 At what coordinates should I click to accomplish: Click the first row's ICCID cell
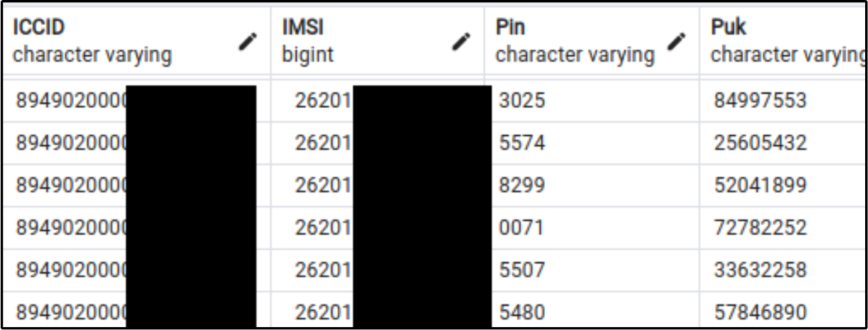point(70,101)
